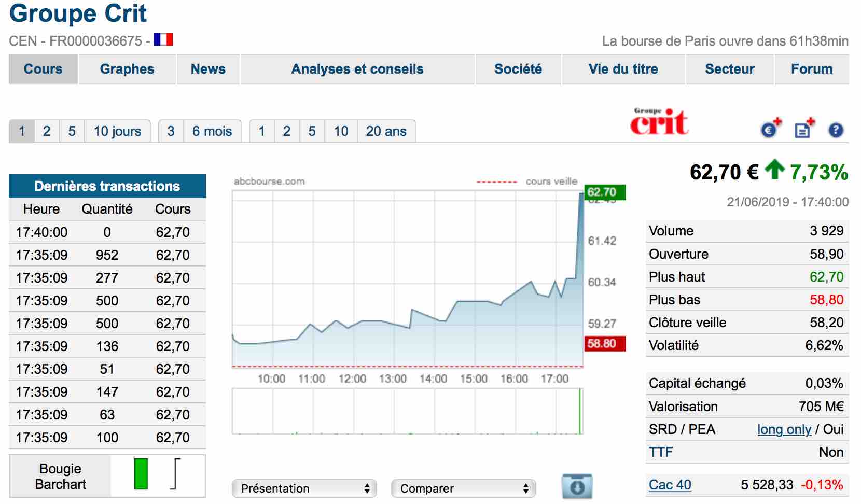The image size is (861, 504).
Task: Select the 10 jours period
Action: point(117,131)
